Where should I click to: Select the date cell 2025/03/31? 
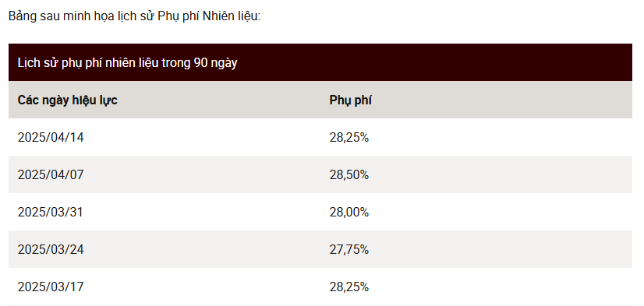[x=50, y=212]
